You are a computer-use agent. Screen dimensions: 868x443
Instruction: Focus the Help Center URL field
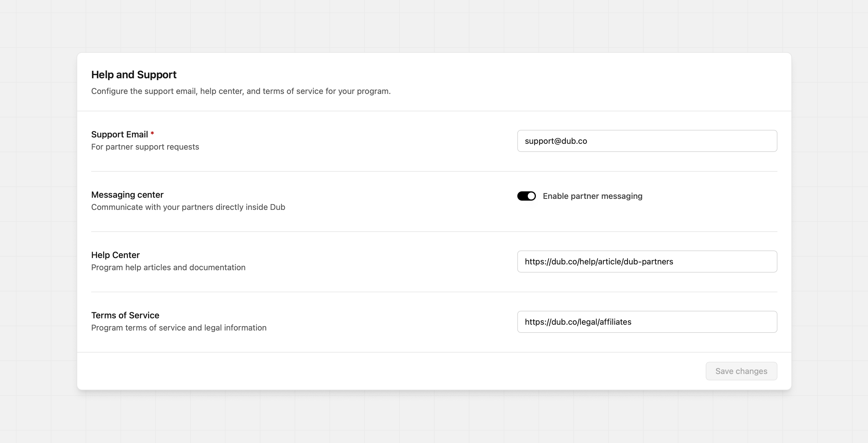point(647,262)
